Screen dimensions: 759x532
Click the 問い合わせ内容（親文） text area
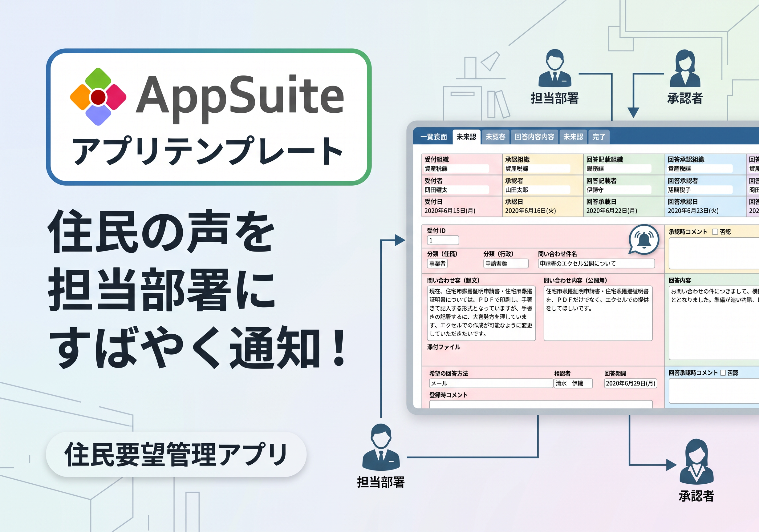(x=481, y=313)
